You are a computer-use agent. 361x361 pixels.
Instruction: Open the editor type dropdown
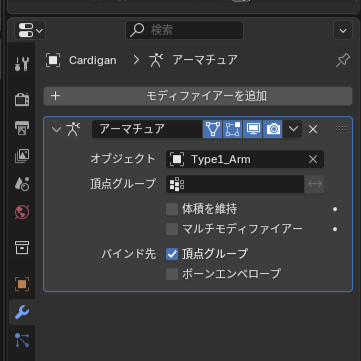tap(30, 30)
